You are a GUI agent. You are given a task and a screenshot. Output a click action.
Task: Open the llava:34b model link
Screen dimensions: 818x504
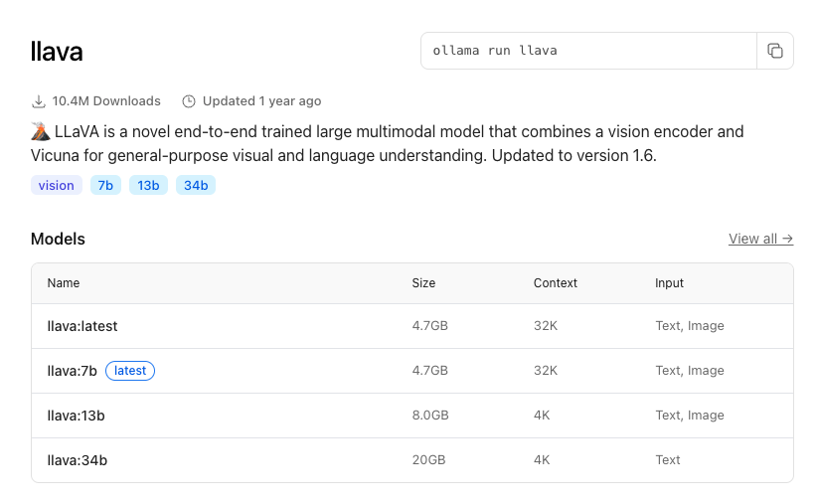78,460
